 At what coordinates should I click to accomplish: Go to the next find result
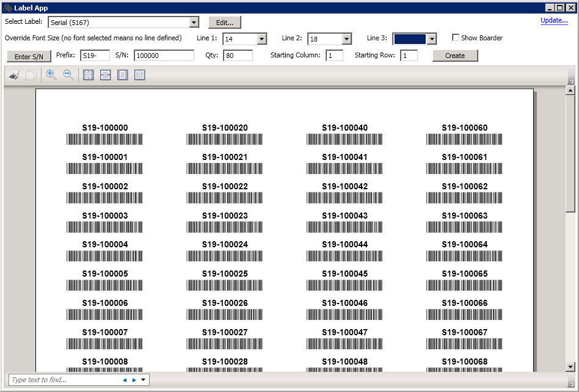tap(134, 380)
